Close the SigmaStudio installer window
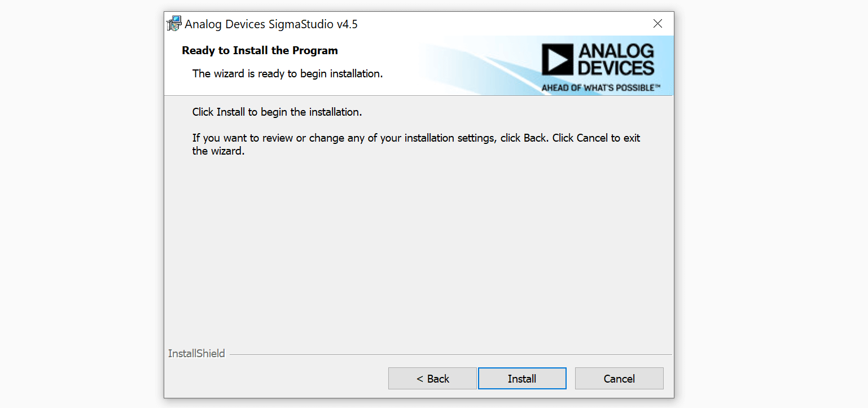Image resolution: width=868 pixels, height=408 pixels. (x=657, y=24)
